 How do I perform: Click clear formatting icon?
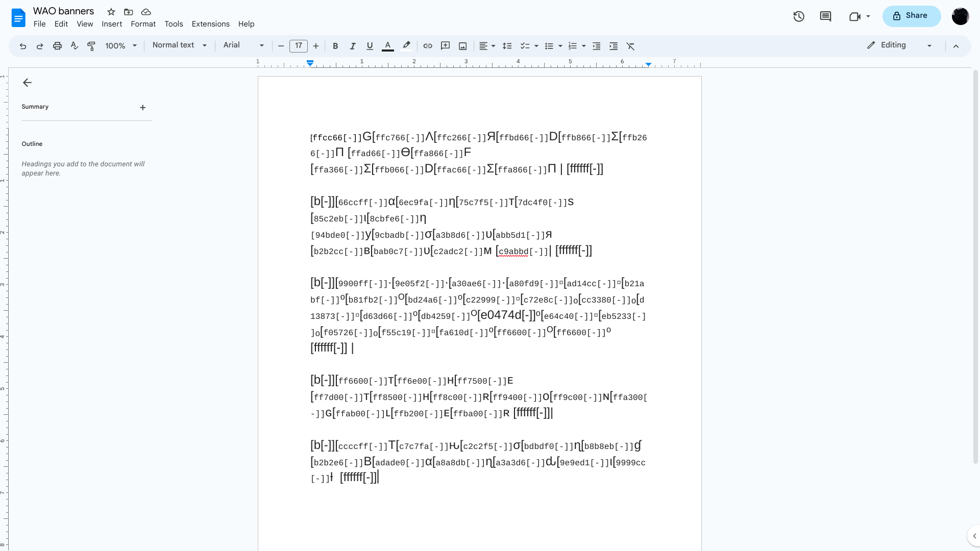pyautogui.click(x=631, y=46)
